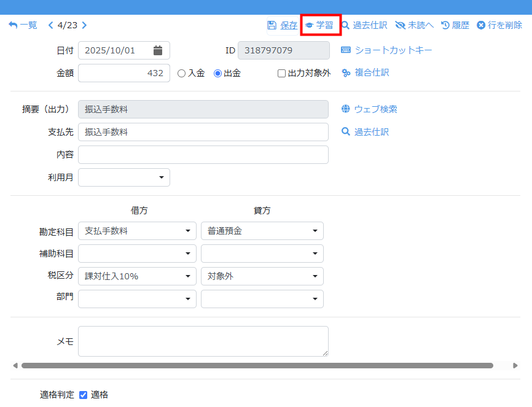Click into the メモ text area
532x407 pixels.
click(203, 341)
